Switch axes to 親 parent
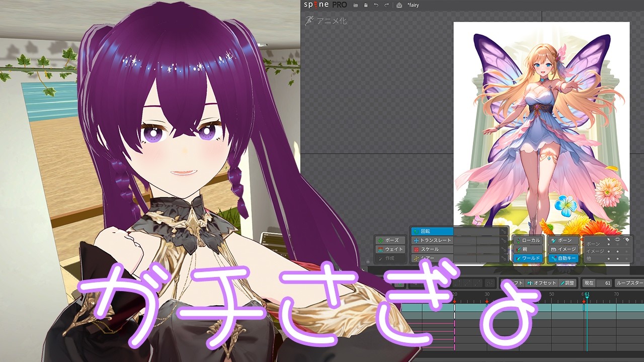This screenshot has height=362, width=644. coord(528,249)
